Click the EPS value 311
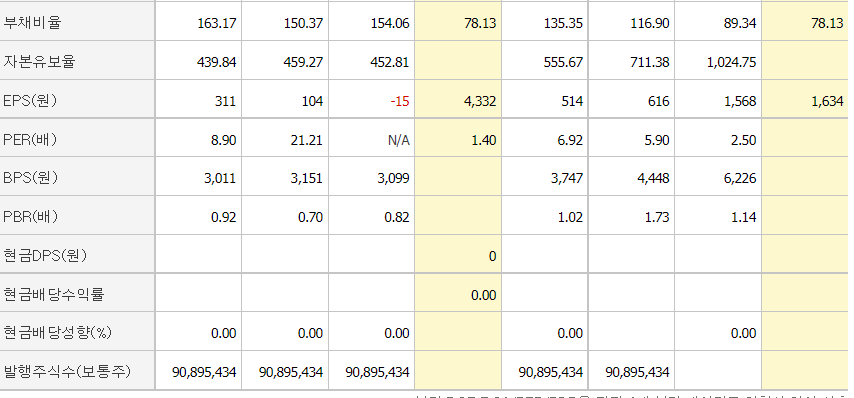854x398 pixels. 225,101
